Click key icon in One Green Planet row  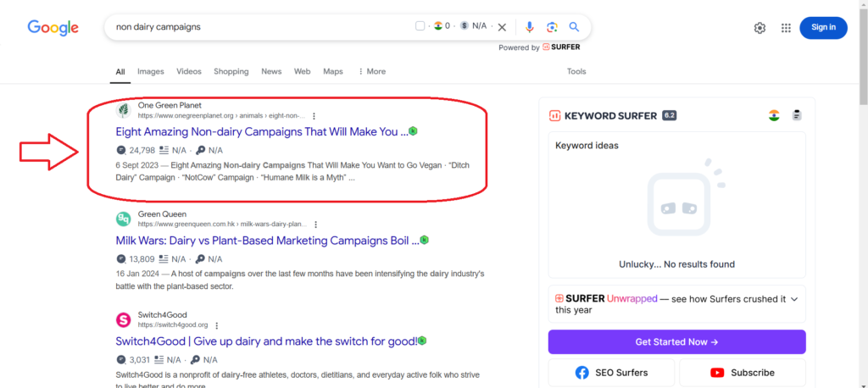click(200, 150)
